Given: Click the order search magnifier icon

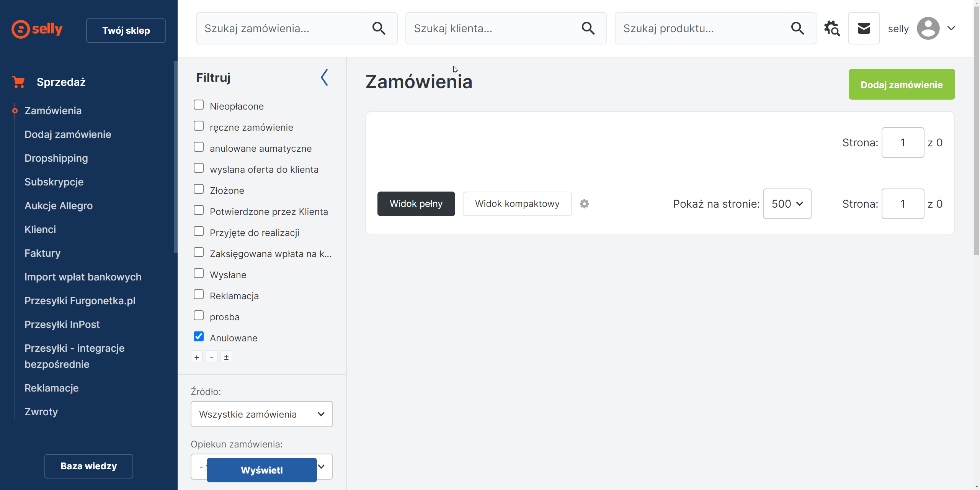Looking at the screenshot, I should point(379,28).
